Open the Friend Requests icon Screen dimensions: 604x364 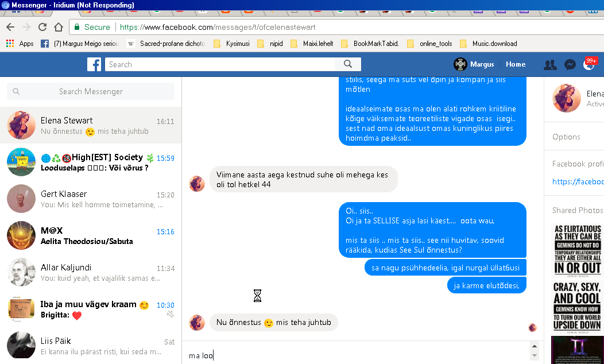coord(550,65)
